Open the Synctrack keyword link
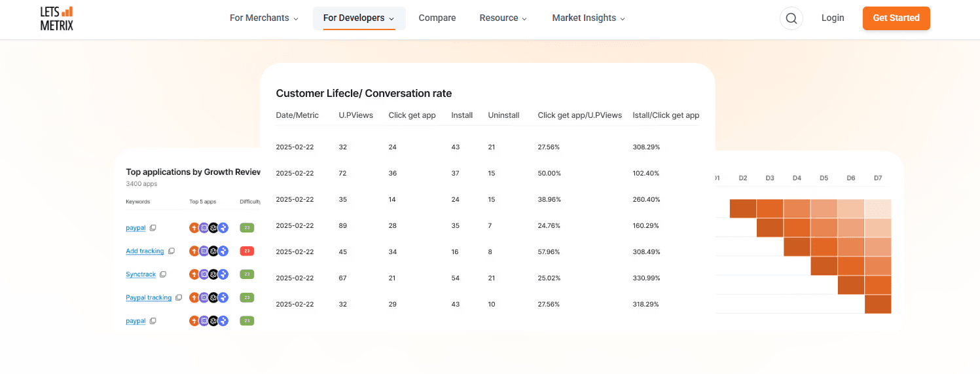This screenshot has height=374, width=980. point(141,274)
